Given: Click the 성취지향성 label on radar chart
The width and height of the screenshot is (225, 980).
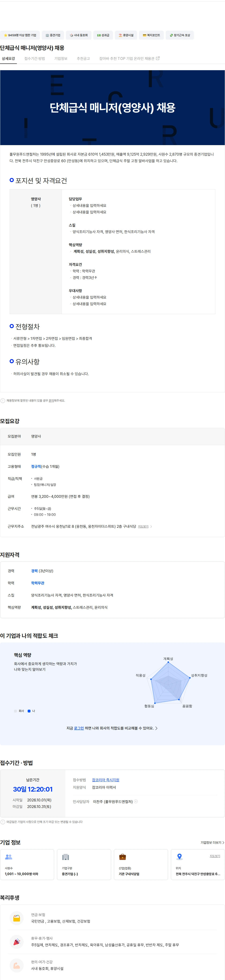Looking at the screenshot, I should click(x=199, y=675).
